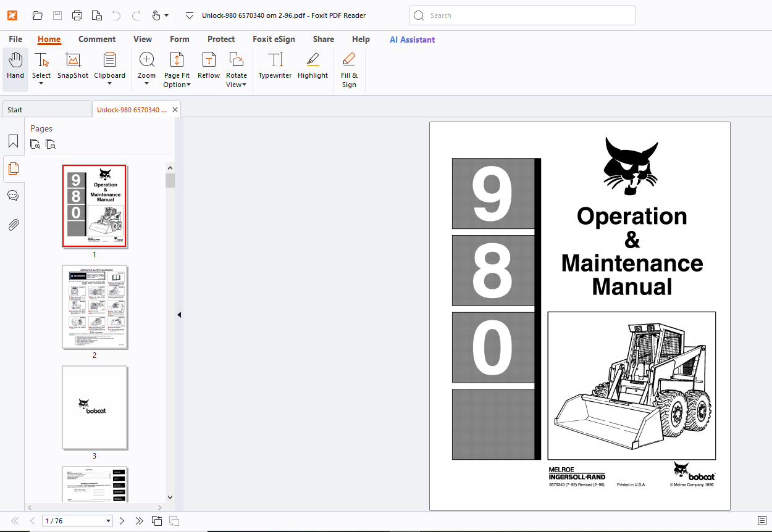Open the page number dropdown 1 / 76
Viewport: 772px width, 532px height.
pyautogui.click(x=109, y=521)
